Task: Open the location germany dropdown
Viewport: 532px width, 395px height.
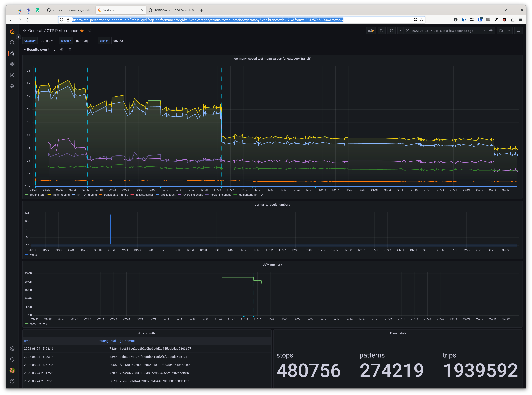Action: click(x=84, y=41)
